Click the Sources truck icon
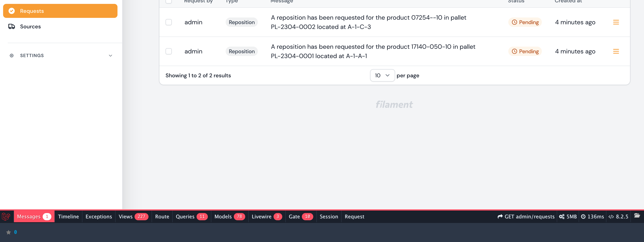Screen dimensions: 644x242 pyautogui.click(x=11, y=27)
